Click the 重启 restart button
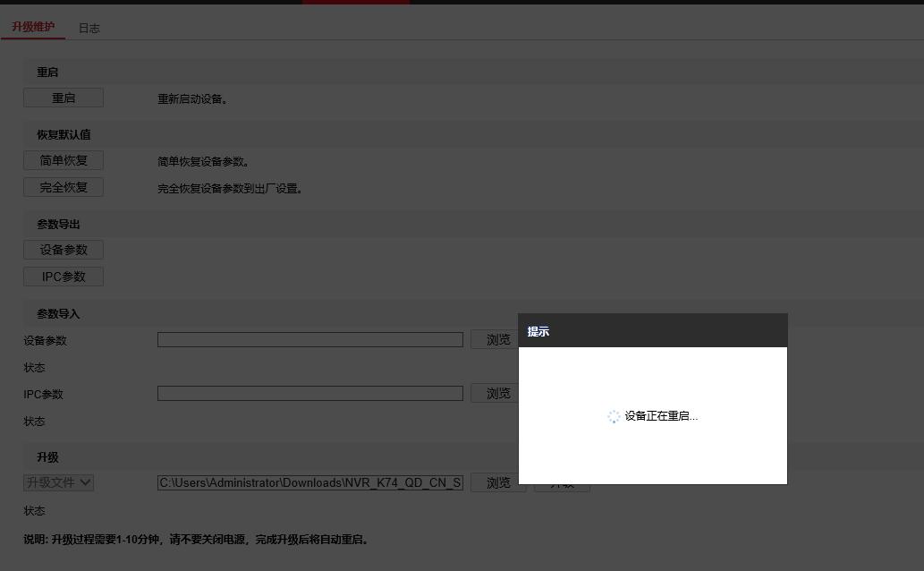 (63, 98)
